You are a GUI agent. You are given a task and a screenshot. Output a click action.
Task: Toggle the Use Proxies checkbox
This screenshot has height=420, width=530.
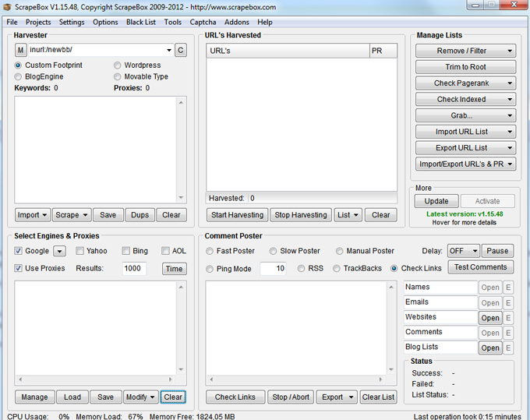18,268
